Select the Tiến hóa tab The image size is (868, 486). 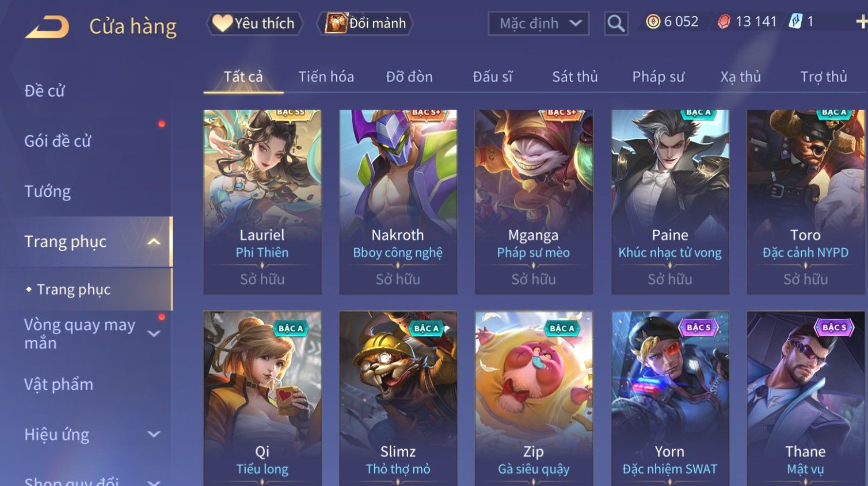pyautogui.click(x=326, y=77)
